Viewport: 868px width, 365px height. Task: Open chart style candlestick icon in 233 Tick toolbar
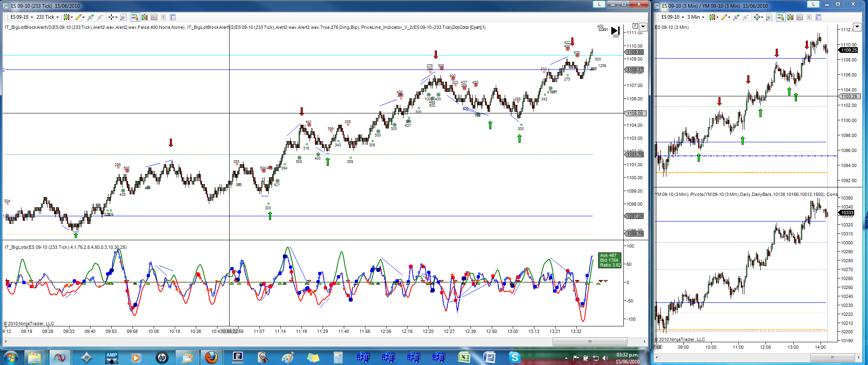(x=68, y=17)
